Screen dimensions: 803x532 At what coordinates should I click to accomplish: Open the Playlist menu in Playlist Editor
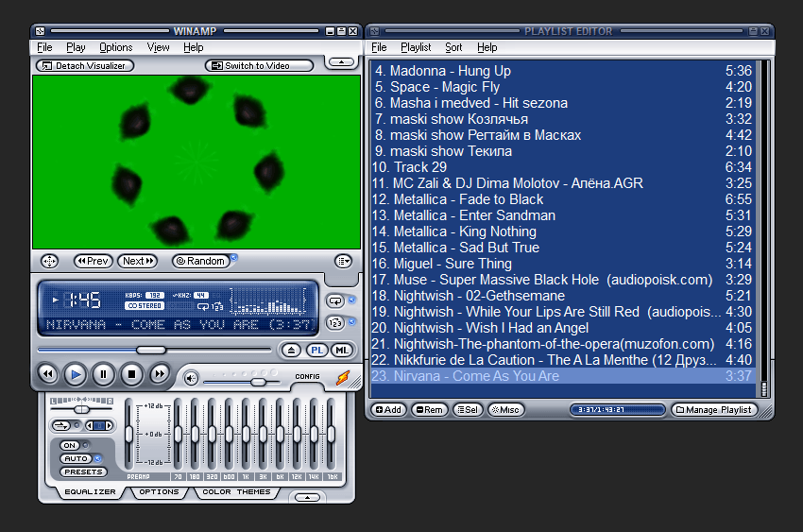[416, 47]
